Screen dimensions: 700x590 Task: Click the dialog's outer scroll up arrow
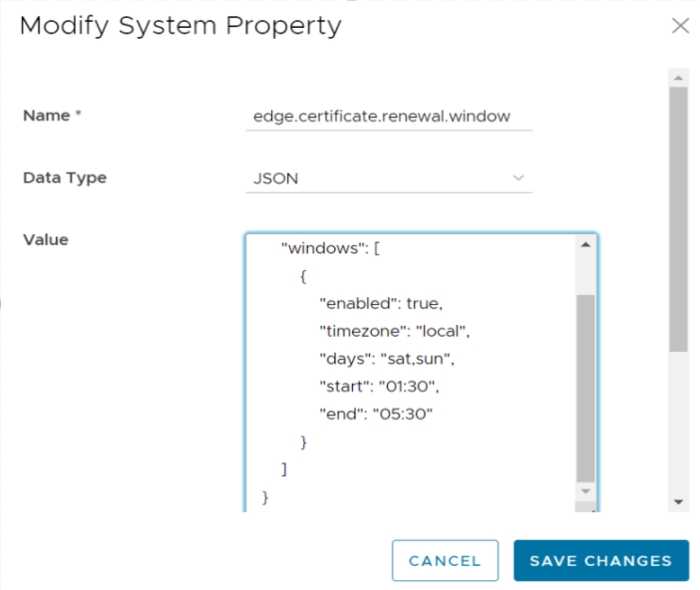tap(678, 78)
